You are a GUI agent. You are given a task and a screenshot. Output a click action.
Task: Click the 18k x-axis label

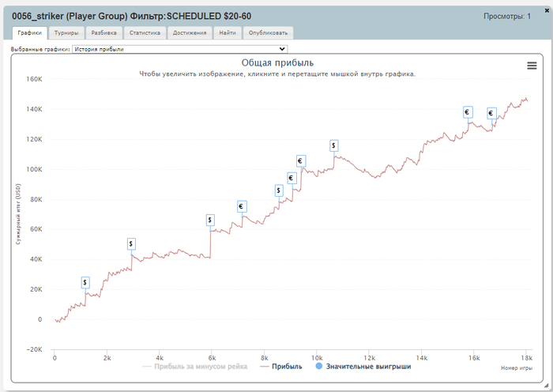(526, 358)
